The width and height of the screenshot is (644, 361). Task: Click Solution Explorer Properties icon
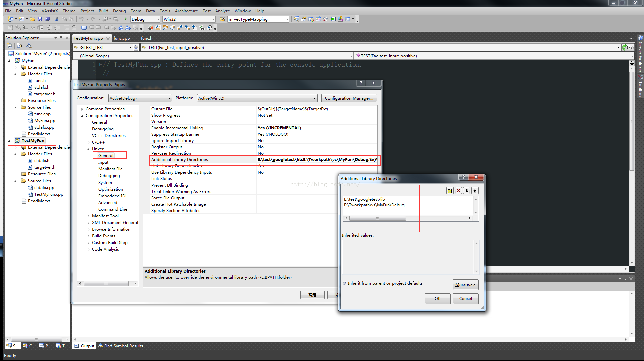pos(10,46)
